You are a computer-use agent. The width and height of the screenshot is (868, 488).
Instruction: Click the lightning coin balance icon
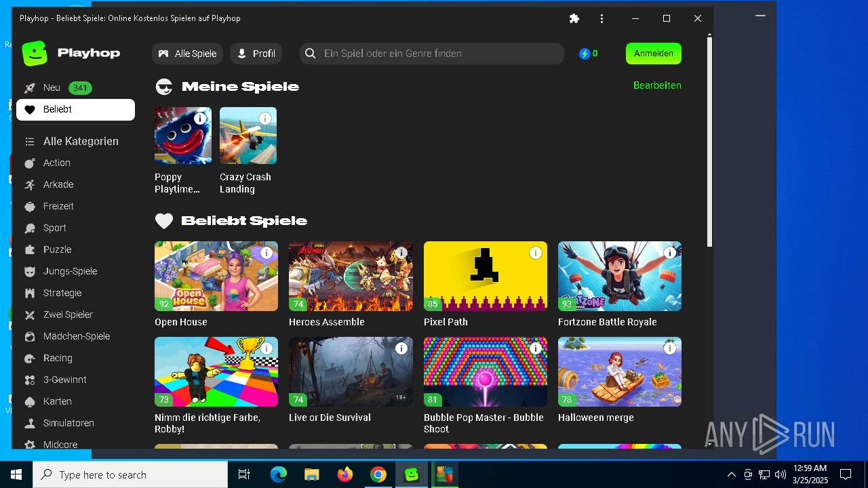pos(585,54)
